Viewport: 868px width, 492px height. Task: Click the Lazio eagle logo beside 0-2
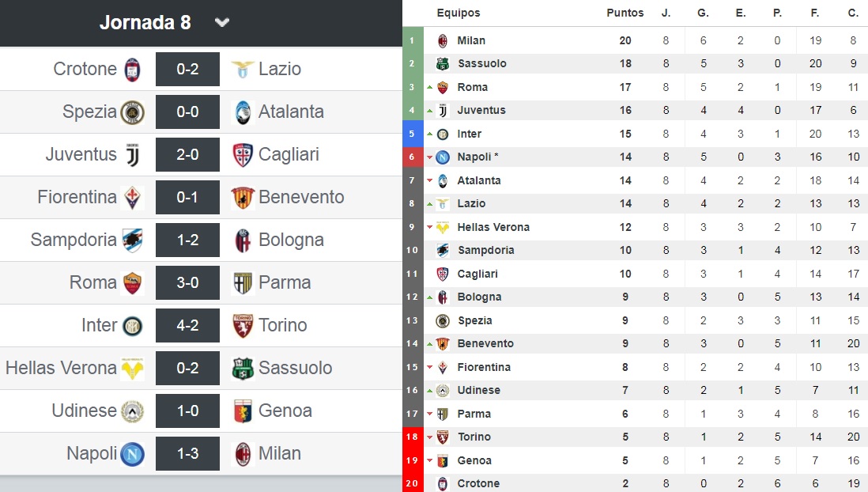(x=243, y=70)
